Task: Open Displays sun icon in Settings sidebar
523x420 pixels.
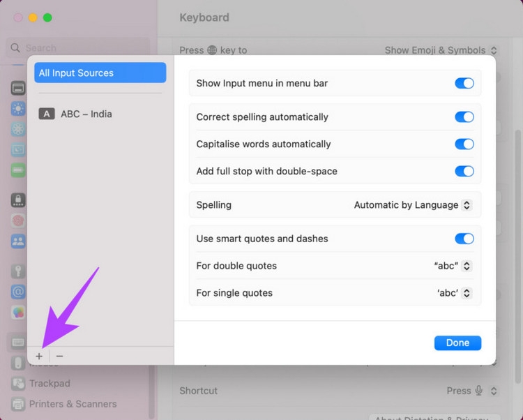Action: (18, 109)
